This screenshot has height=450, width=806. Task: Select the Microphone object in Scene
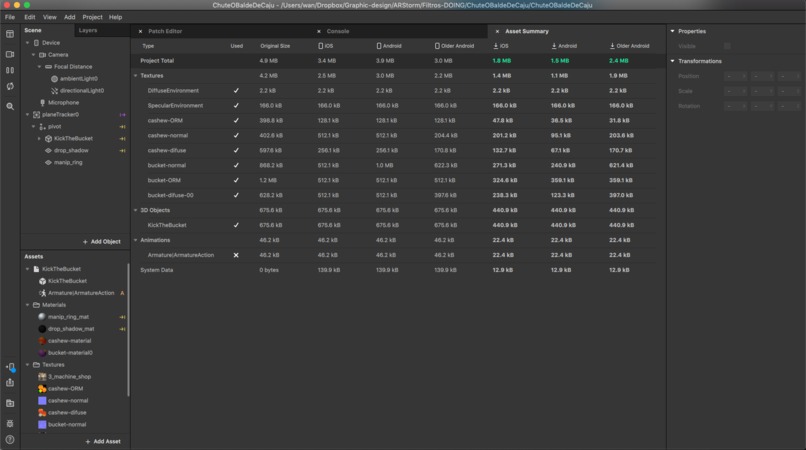pyautogui.click(x=63, y=102)
